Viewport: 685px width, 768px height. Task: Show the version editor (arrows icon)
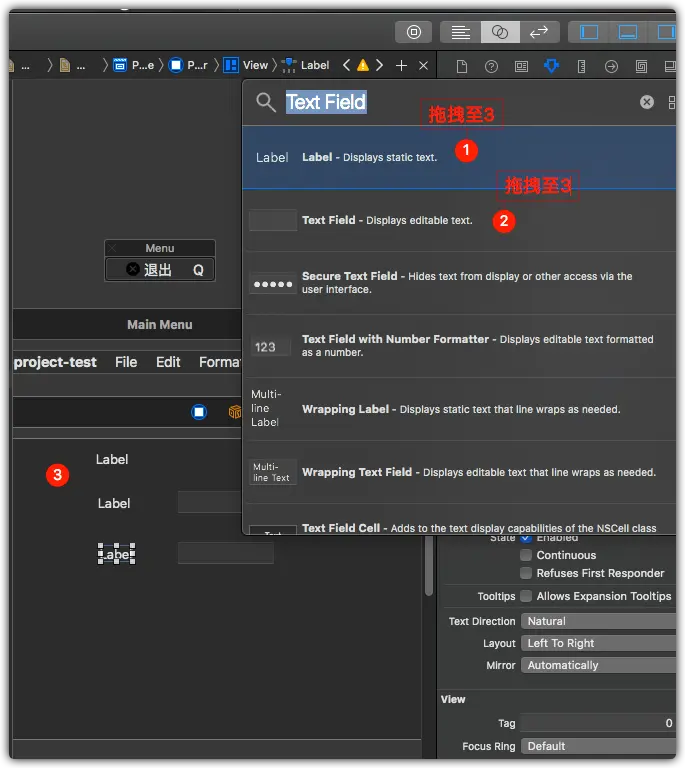click(x=539, y=32)
